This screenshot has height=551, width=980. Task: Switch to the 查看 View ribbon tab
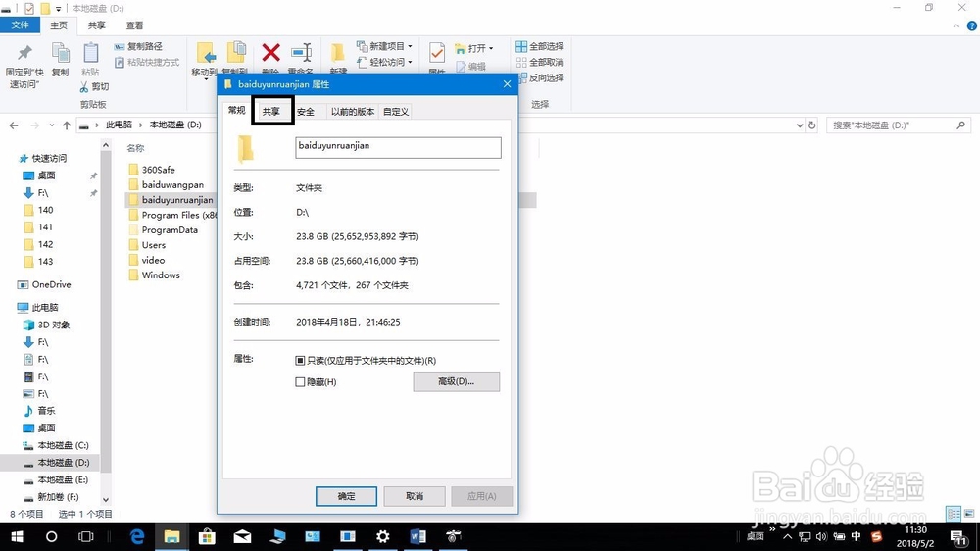134,25
